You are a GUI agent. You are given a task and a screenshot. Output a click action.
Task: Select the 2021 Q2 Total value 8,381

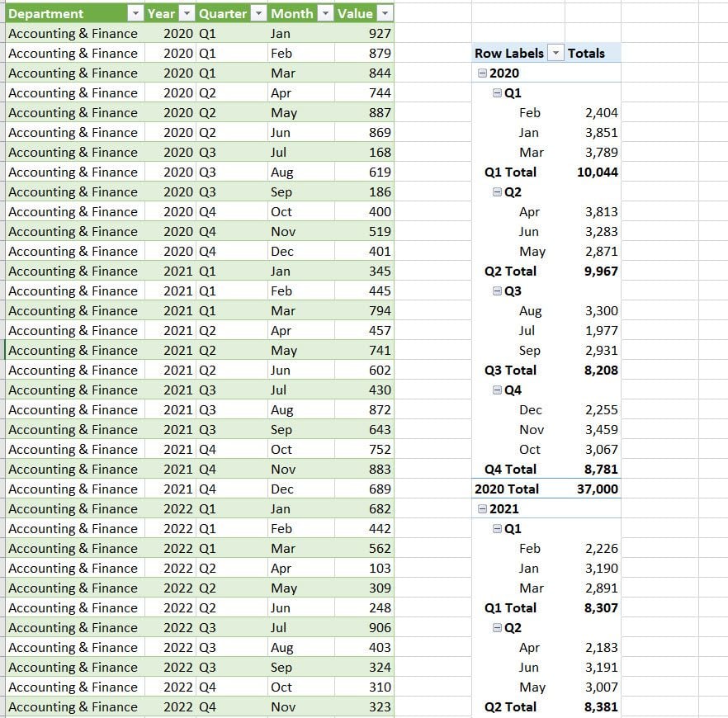pyautogui.click(x=593, y=707)
